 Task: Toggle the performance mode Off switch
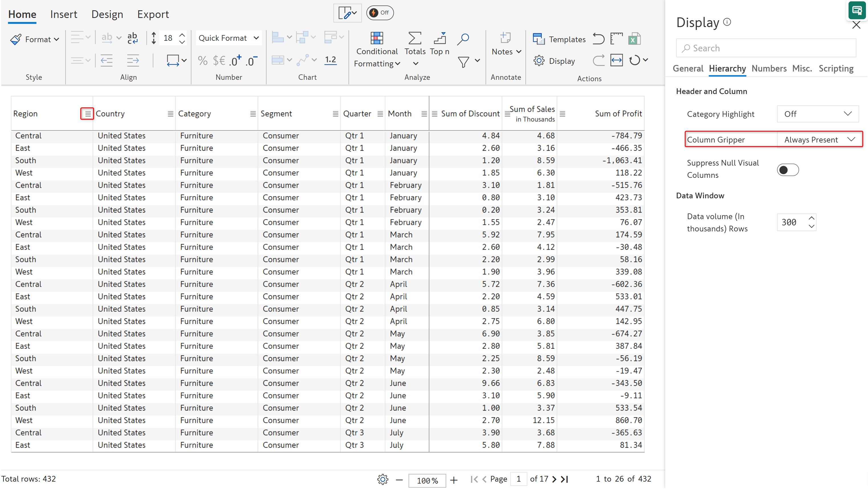(380, 13)
